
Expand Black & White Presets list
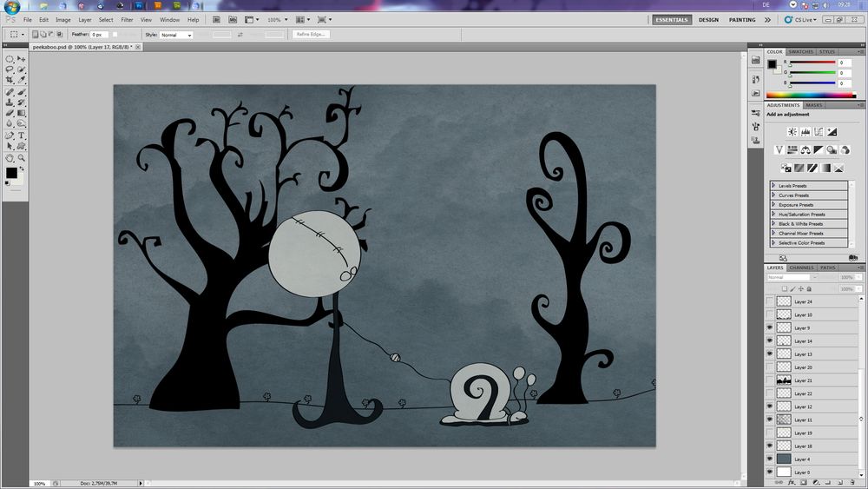click(x=773, y=224)
